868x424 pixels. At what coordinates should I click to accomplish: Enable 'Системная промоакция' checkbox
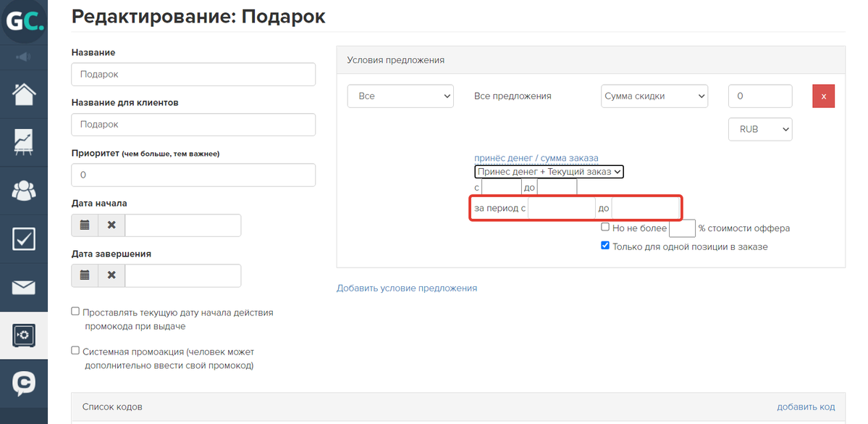coord(75,350)
